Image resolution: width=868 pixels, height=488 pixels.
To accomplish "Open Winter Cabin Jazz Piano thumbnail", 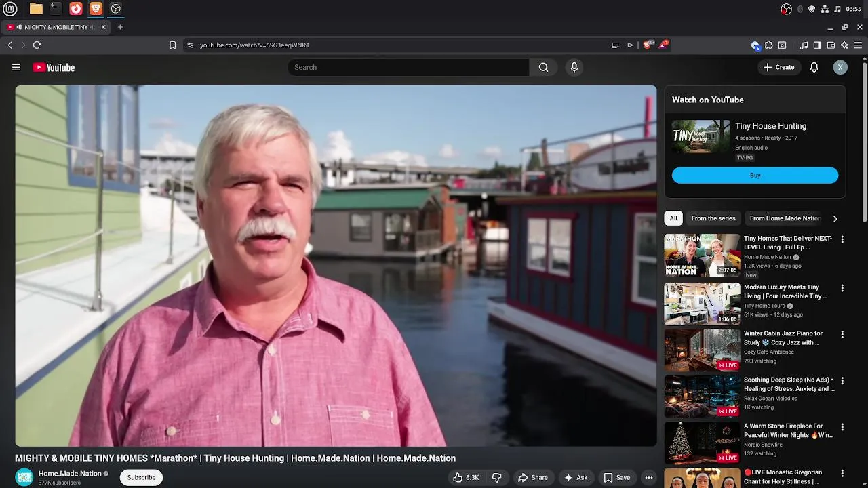I will point(702,350).
